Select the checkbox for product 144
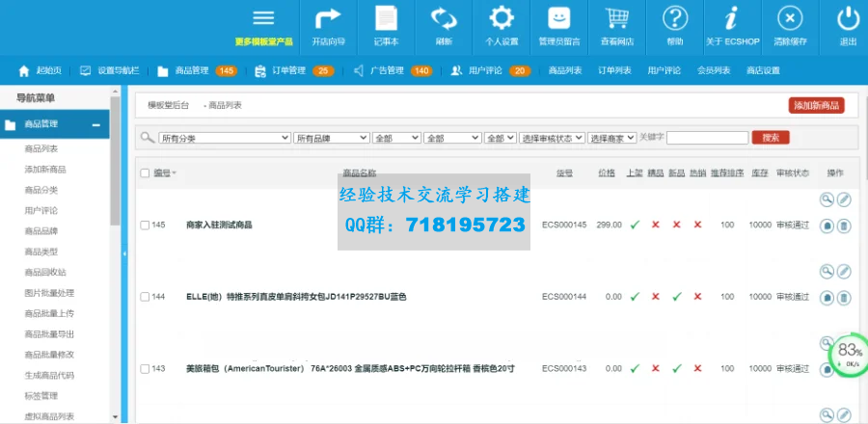 [145, 297]
